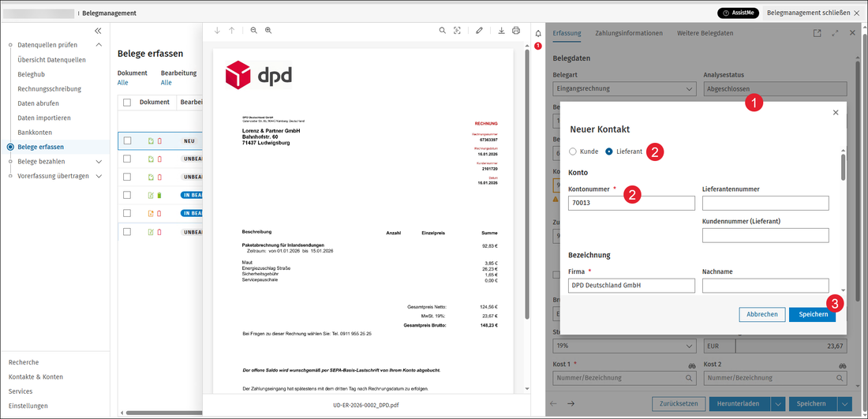Click search magnifier in Kost 2 field
The image size is (868, 419).
click(x=840, y=378)
